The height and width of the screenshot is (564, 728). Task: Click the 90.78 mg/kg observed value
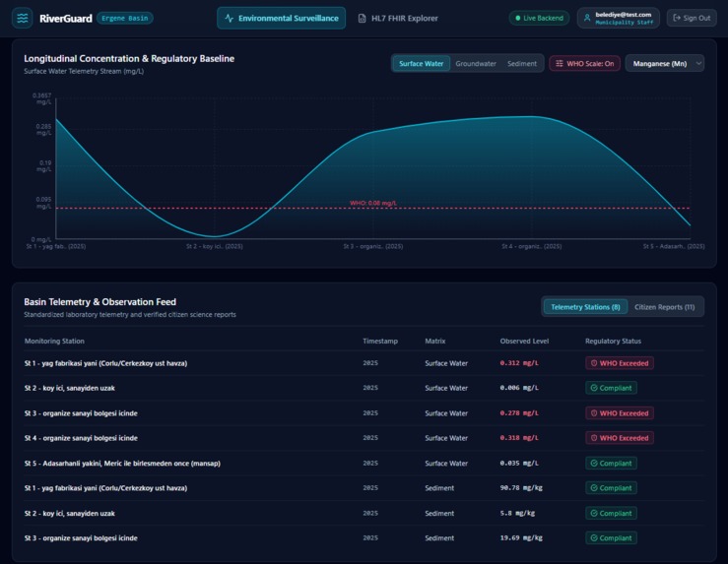click(521, 488)
